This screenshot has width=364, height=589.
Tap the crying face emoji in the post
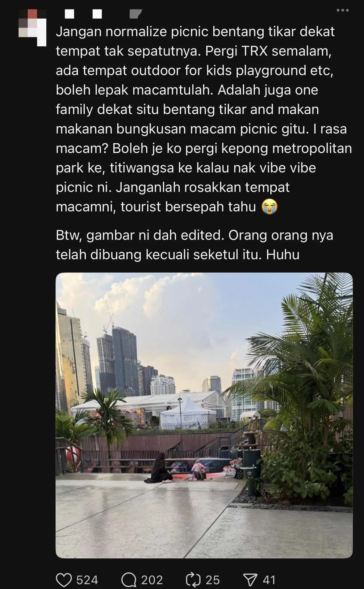270,207
